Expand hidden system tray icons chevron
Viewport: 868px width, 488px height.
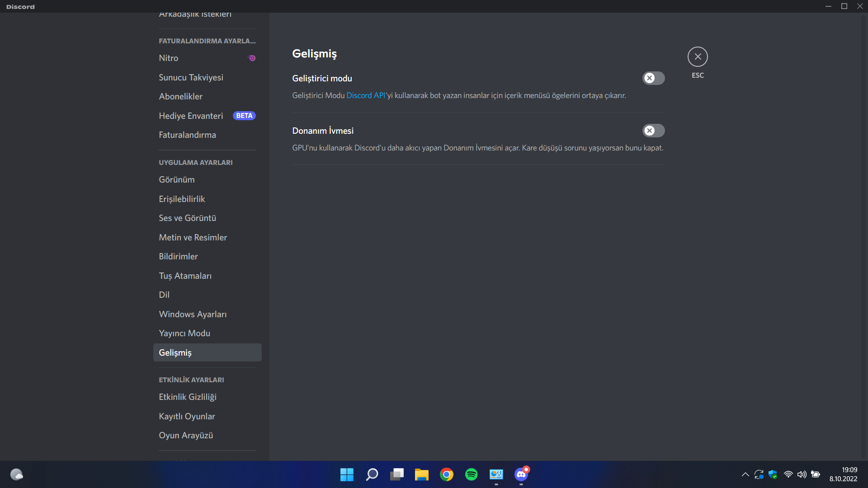tap(745, 474)
